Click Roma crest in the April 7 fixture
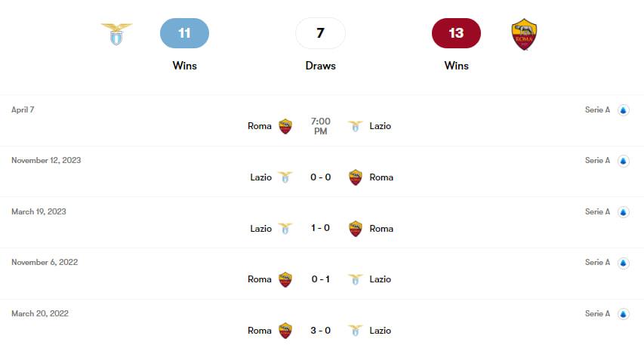 click(285, 126)
